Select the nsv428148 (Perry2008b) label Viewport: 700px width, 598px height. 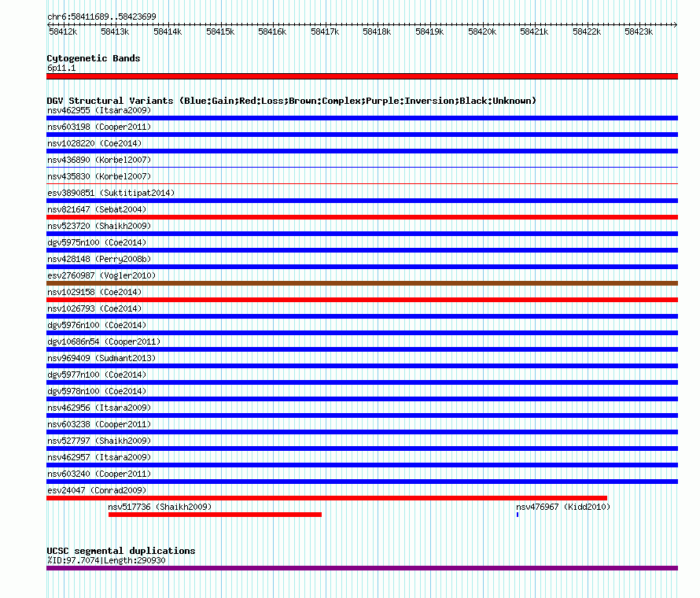click(x=99, y=259)
